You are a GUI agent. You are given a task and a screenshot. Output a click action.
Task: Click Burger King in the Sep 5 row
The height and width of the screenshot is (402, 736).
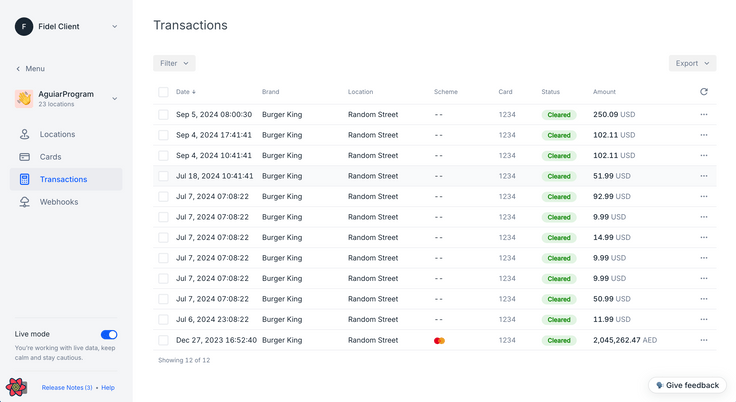point(282,115)
